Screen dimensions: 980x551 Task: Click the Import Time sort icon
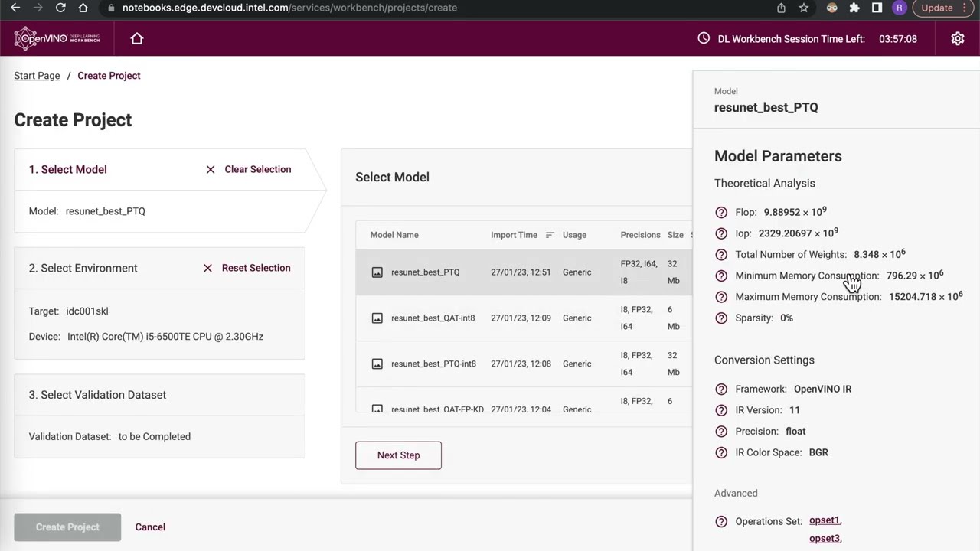click(550, 235)
